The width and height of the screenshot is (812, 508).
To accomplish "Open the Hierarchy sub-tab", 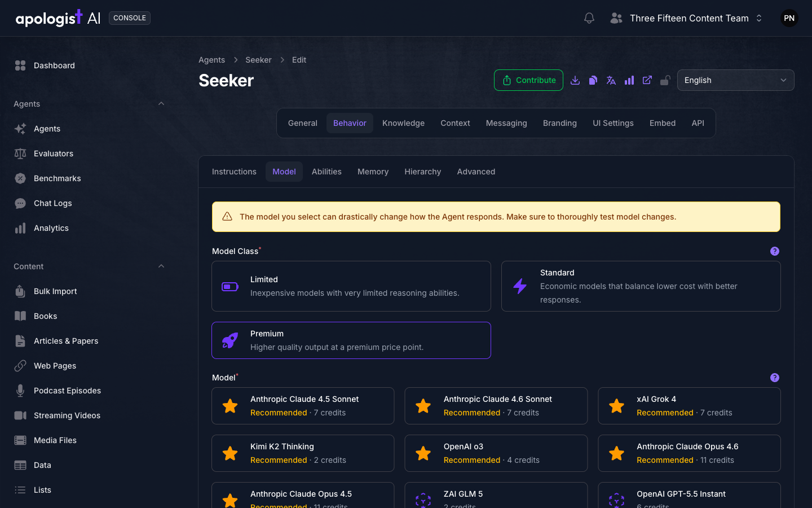I will tap(423, 172).
